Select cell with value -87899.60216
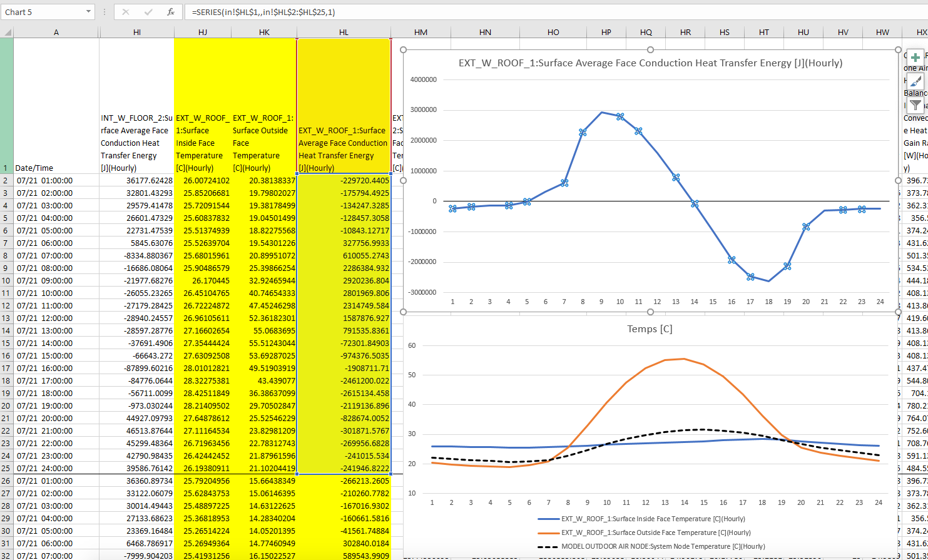Screen dimensions: 928x560 coord(136,368)
